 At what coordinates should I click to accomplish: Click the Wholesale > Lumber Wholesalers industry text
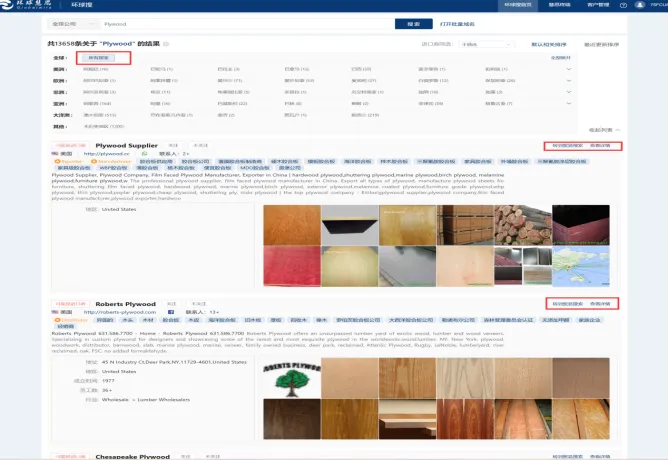(x=145, y=400)
